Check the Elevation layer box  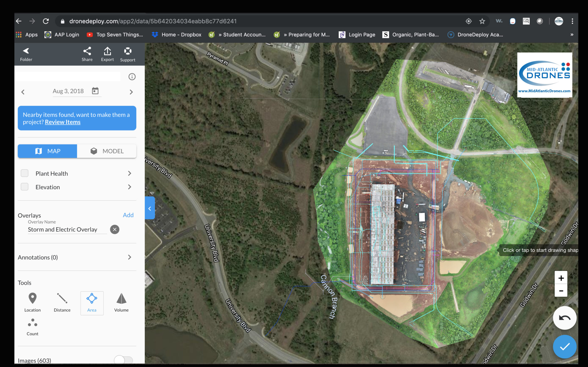(25, 187)
